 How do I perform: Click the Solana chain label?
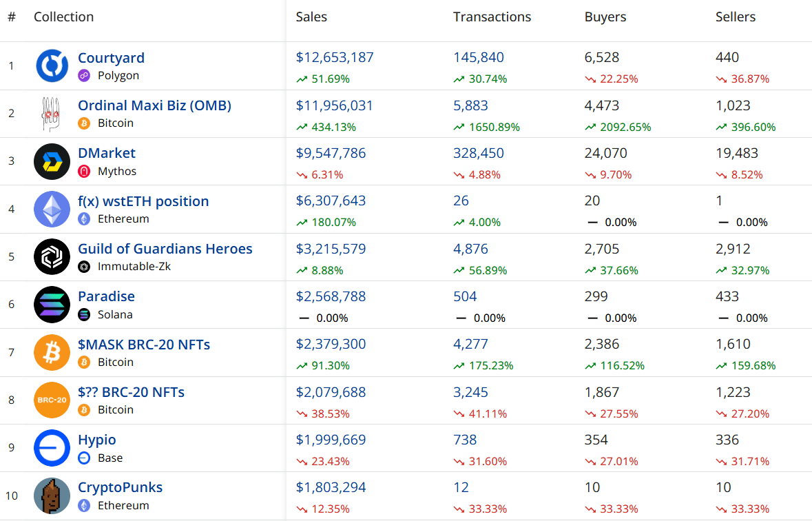pyautogui.click(x=115, y=315)
